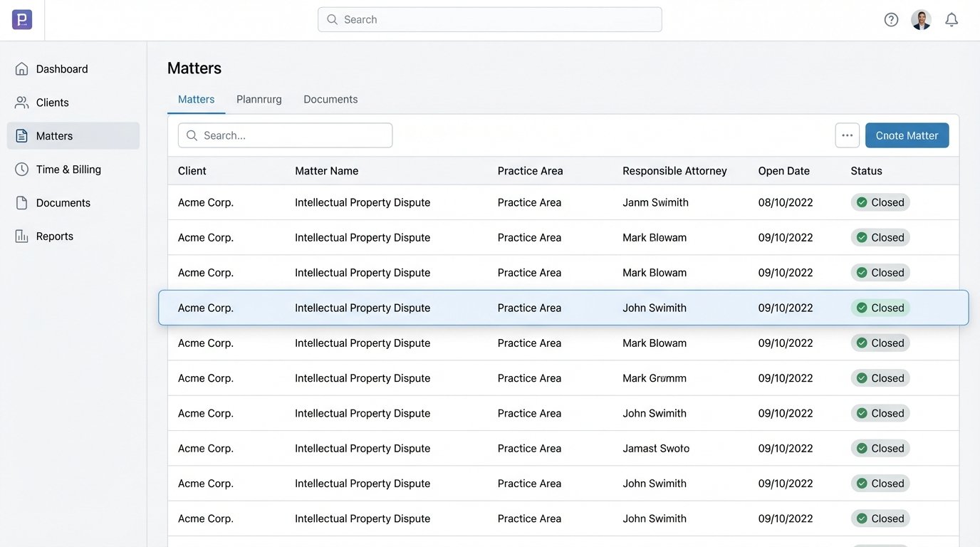Open the help question mark icon

click(x=891, y=20)
